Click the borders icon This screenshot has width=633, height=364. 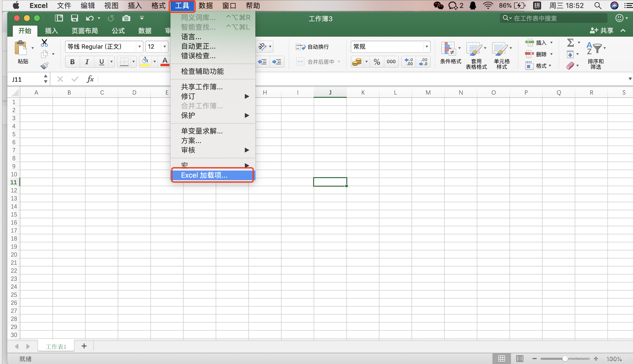point(124,62)
